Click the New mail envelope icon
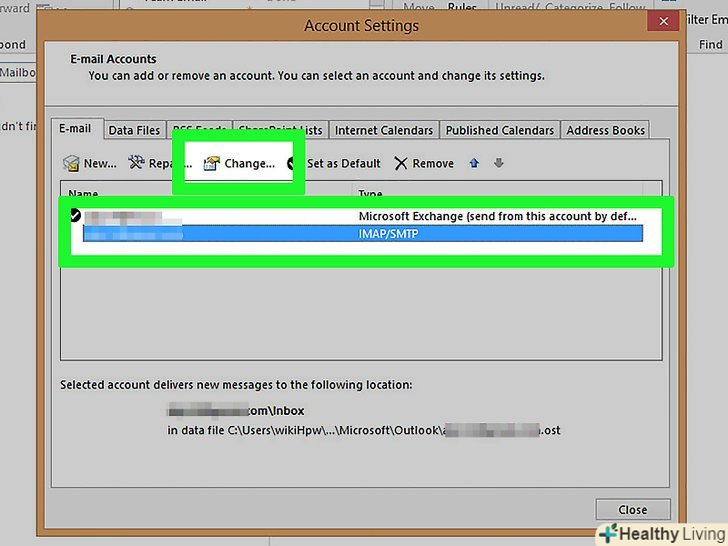The width and height of the screenshot is (728, 546). [x=71, y=163]
